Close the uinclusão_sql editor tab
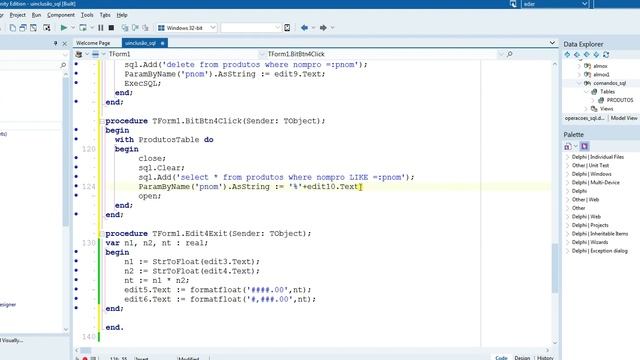This screenshot has height=360, width=640. tap(162, 43)
